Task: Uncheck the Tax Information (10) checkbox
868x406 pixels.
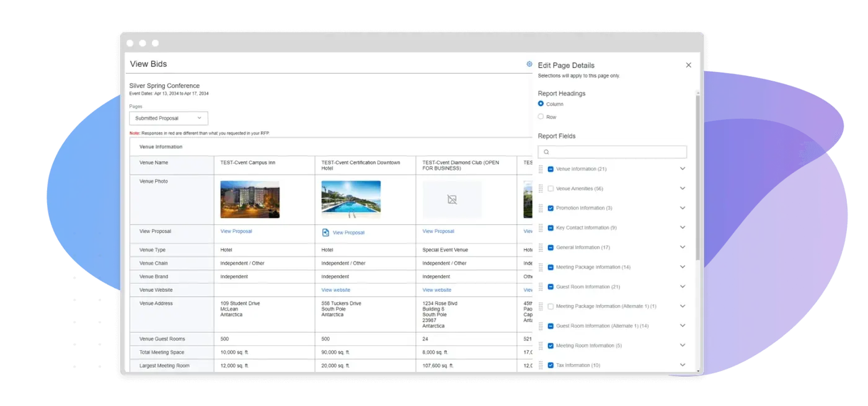Action: point(551,365)
